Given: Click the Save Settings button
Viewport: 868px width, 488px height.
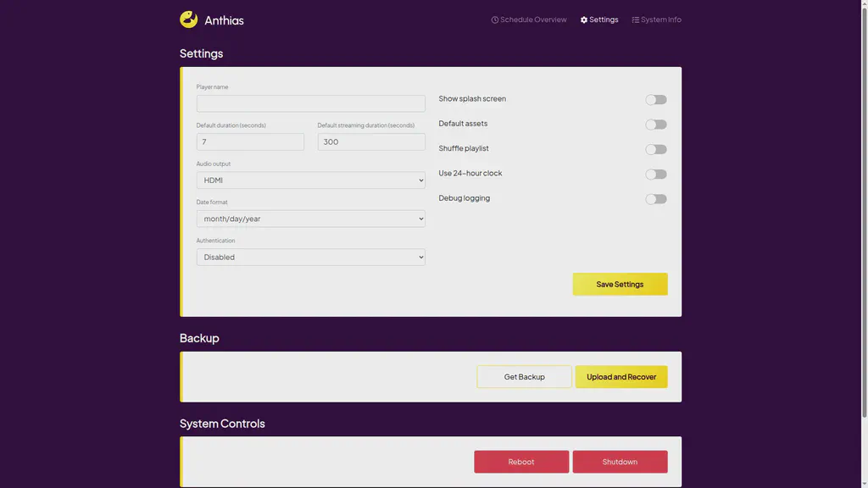Looking at the screenshot, I should click(x=620, y=284).
